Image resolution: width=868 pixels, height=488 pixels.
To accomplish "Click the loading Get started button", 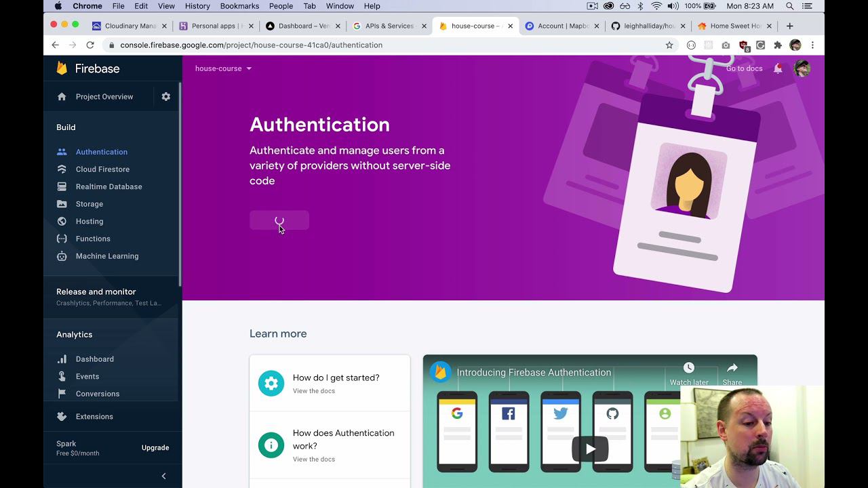I will (279, 220).
